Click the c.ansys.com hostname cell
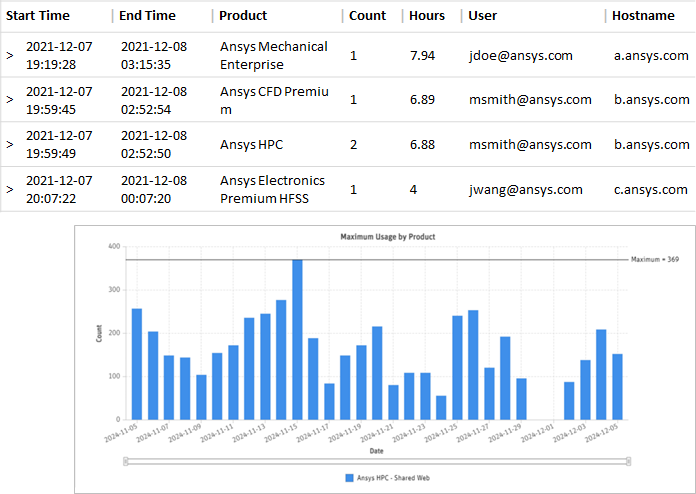The width and height of the screenshot is (696, 494). (650, 189)
